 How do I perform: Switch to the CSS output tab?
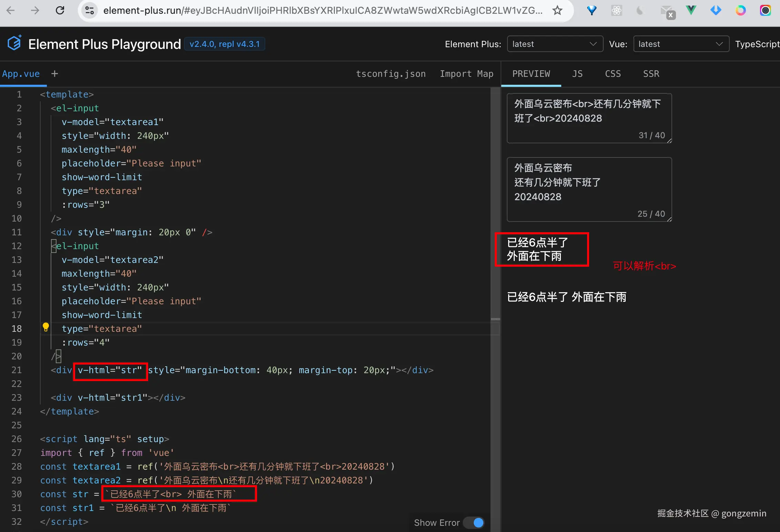click(x=613, y=74)
